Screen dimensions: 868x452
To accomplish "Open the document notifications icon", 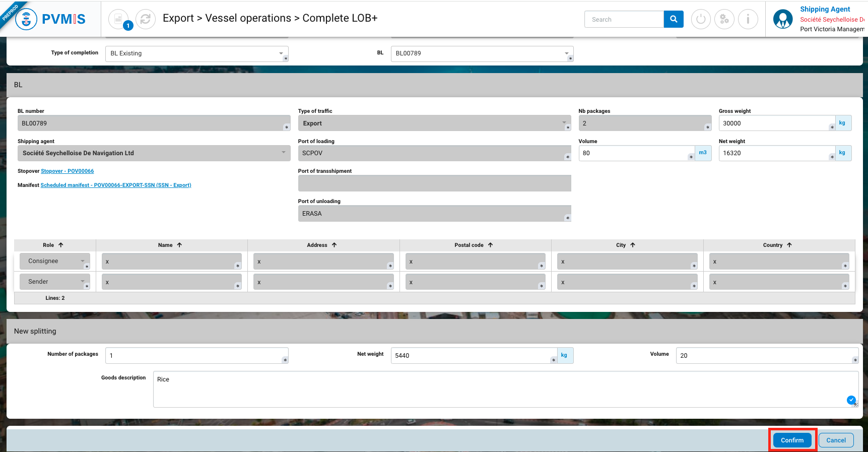I will tap(118, 19).
